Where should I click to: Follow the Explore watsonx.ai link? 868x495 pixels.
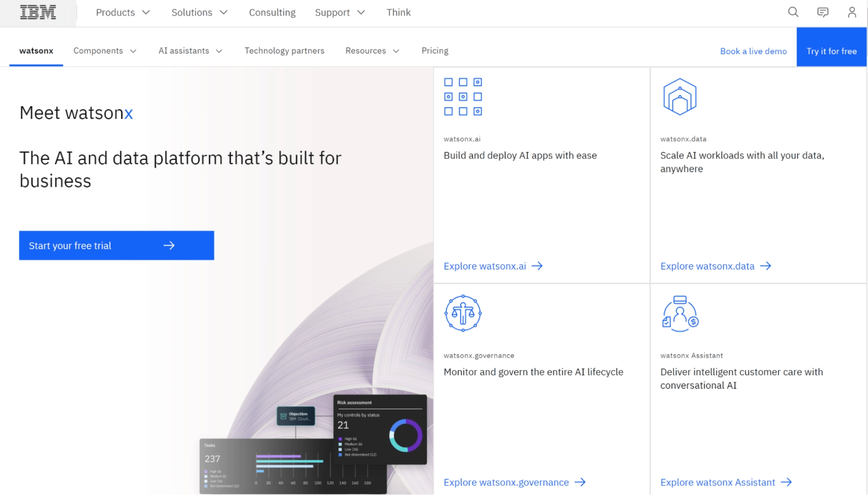pos(484,266)
